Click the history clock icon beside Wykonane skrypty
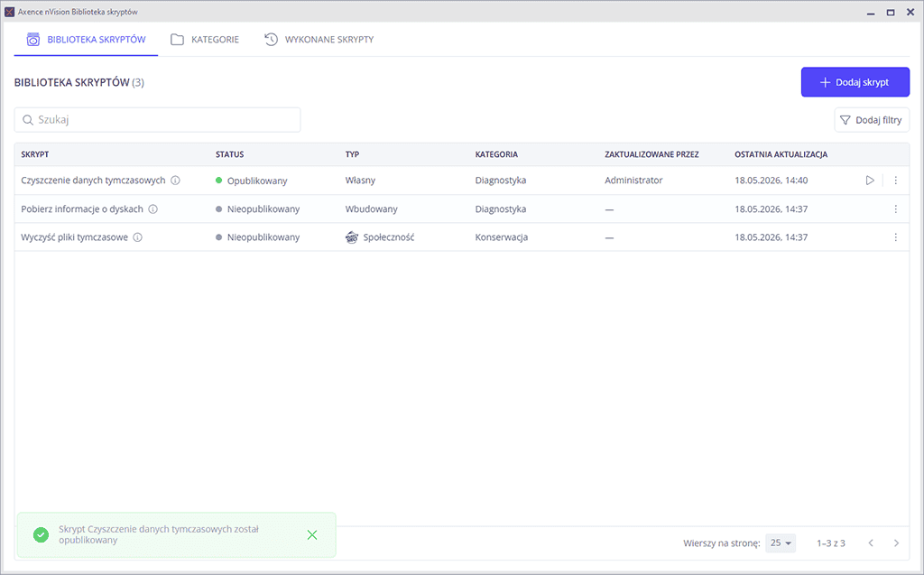Screen dimensions: 924x575 coord(271,40)
